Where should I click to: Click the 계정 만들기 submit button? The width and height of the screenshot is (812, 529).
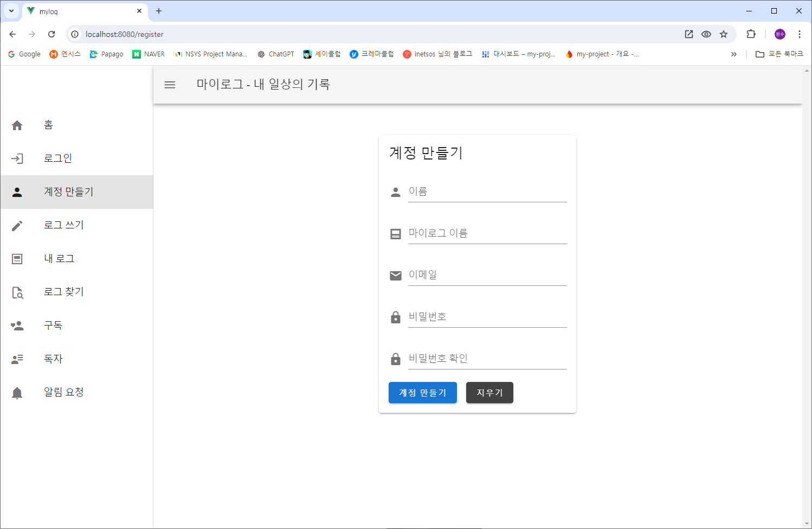click(x=423, y=392)
